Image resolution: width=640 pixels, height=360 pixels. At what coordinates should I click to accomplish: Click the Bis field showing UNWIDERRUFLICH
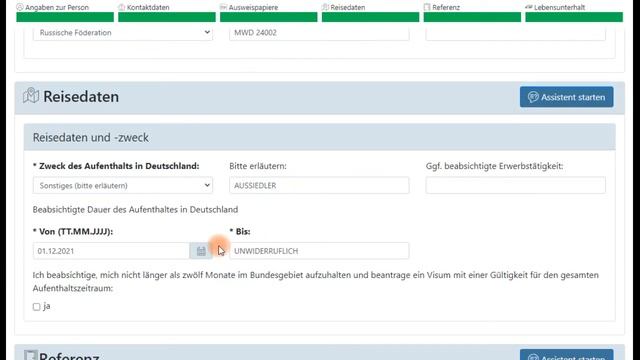coord(319,251)
